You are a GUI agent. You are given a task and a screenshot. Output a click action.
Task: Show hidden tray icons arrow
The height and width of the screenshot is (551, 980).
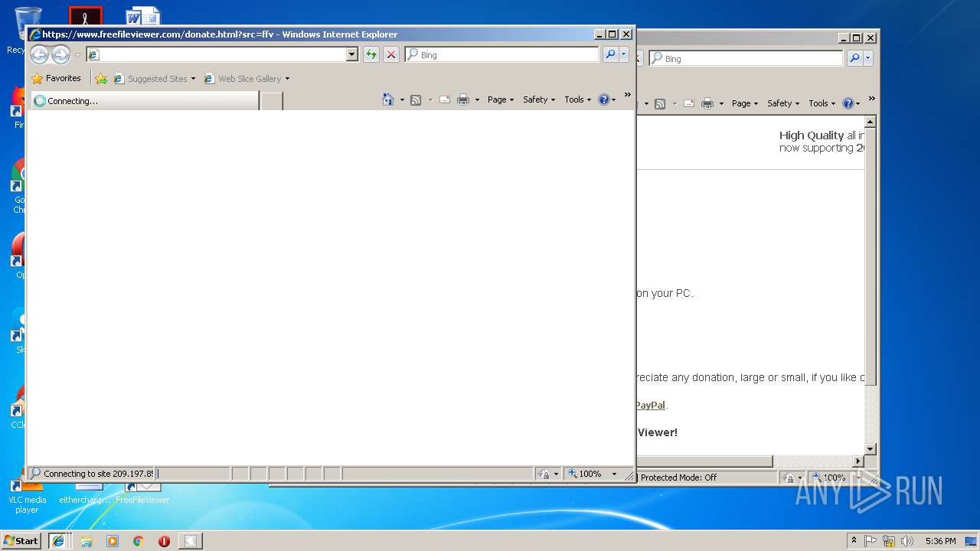(x=854, y=540)
